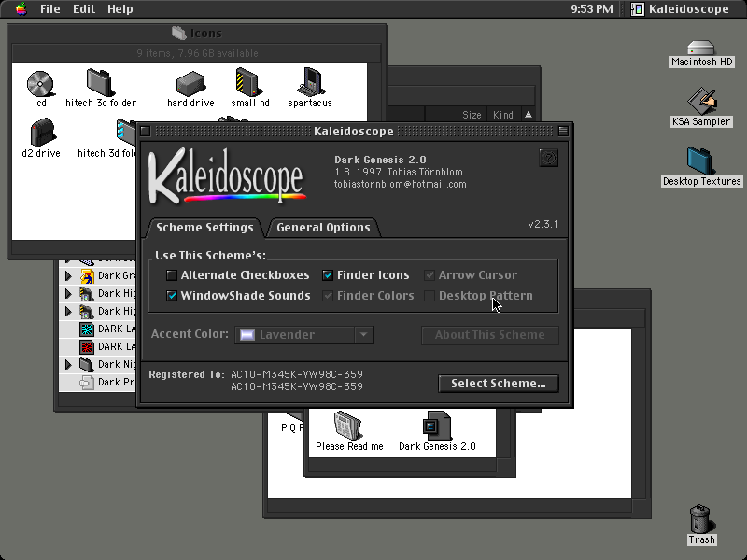This screenshot has width=747, height=560.
Task: Click the About This Scheme button
Action: pyautogui.click(x=489, y=335)
